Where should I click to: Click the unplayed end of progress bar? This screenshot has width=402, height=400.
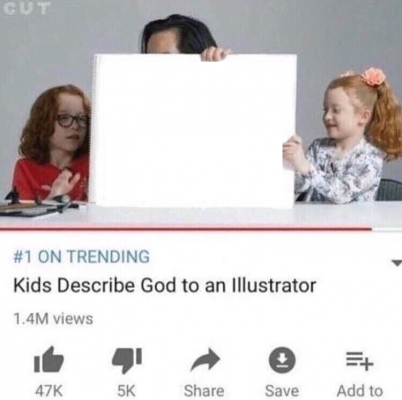point(387,229)
